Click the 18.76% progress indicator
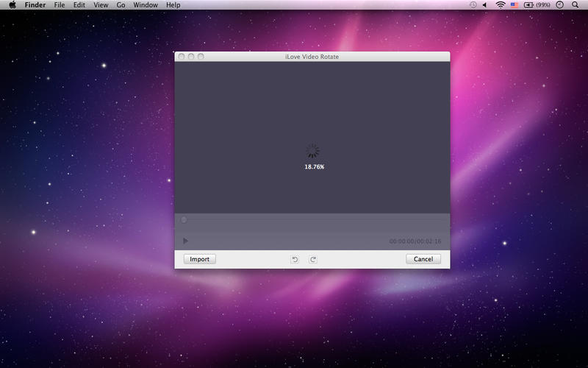 (x=315, y=167)
